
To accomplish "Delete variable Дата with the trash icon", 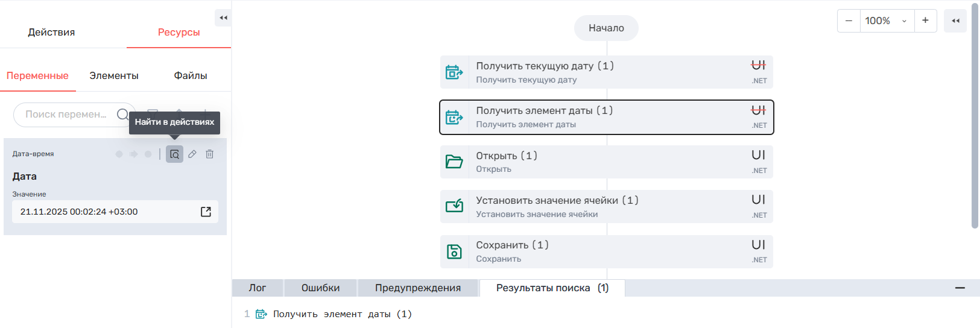I will pos(210,154).
